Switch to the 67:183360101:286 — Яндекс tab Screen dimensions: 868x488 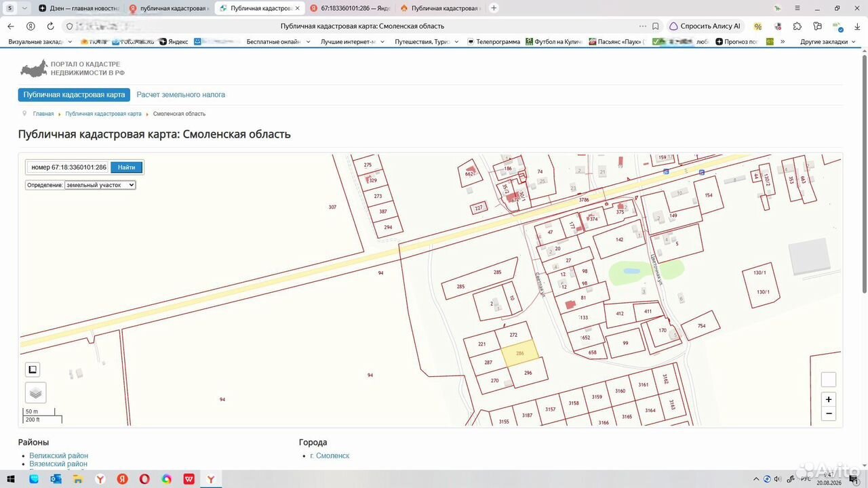point(349,8)
